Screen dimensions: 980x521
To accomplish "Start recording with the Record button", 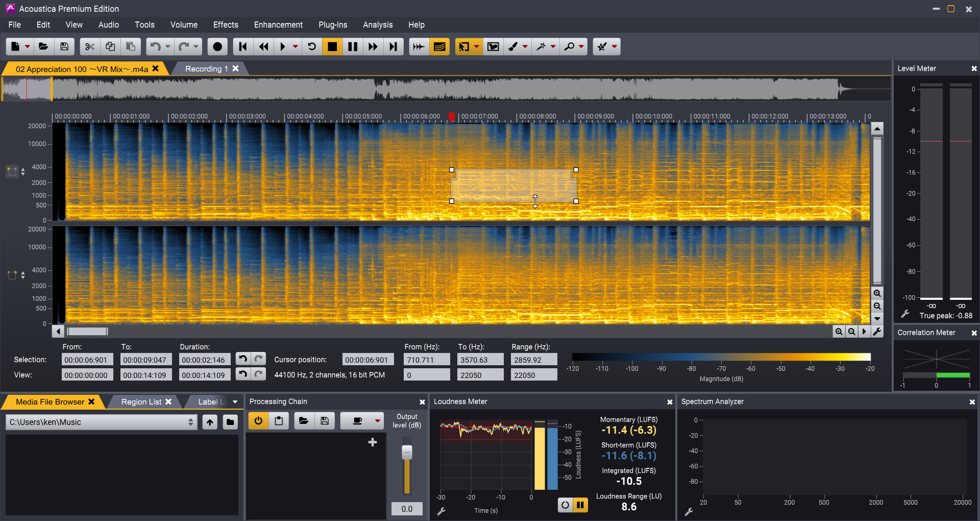I will click(217, 46).
